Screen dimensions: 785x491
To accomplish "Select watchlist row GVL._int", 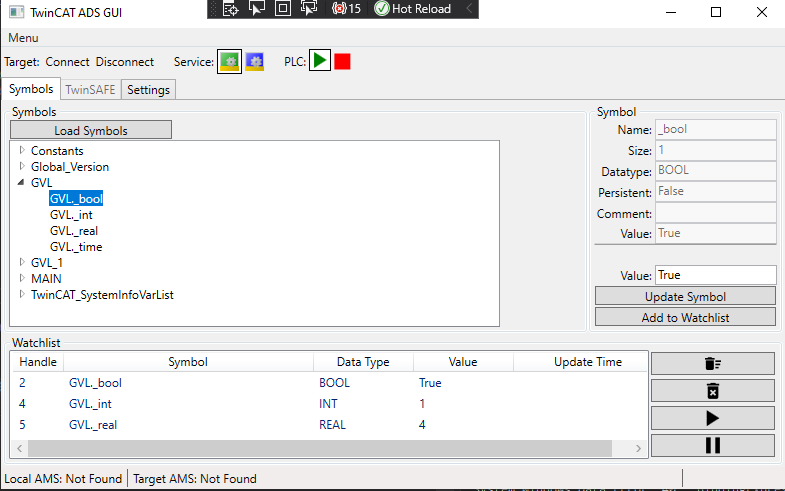I will point(329,404).
